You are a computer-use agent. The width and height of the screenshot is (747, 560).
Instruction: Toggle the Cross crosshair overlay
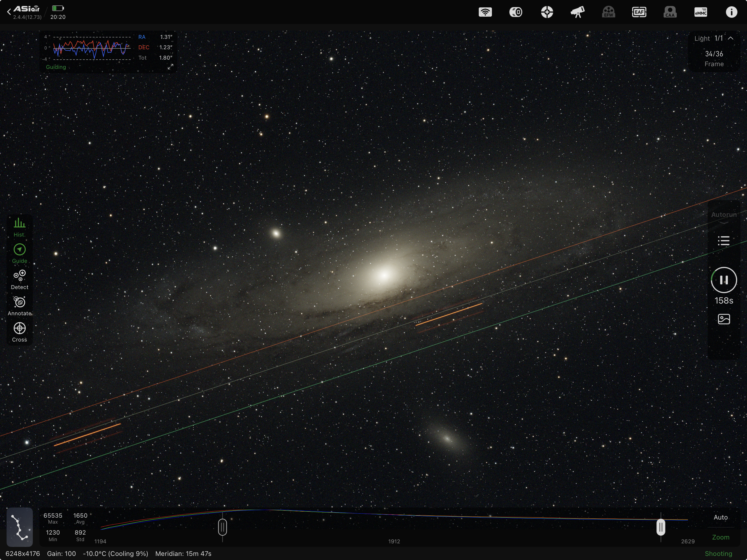pos(19,332)
